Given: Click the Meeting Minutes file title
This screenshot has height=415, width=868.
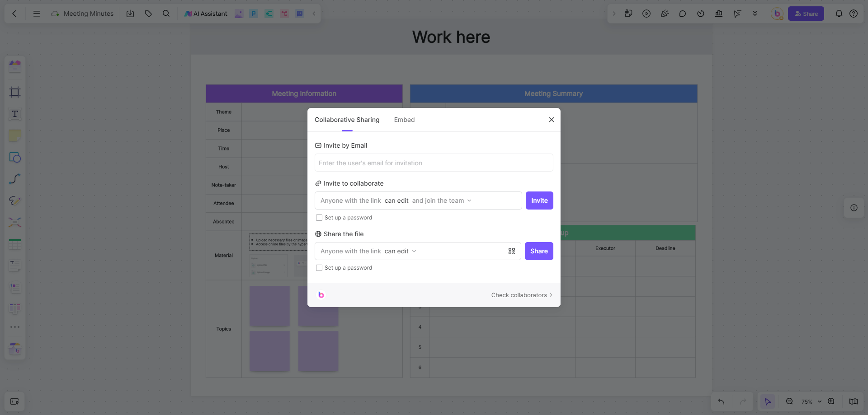Looking at the screenshot, I should point(89,14).
